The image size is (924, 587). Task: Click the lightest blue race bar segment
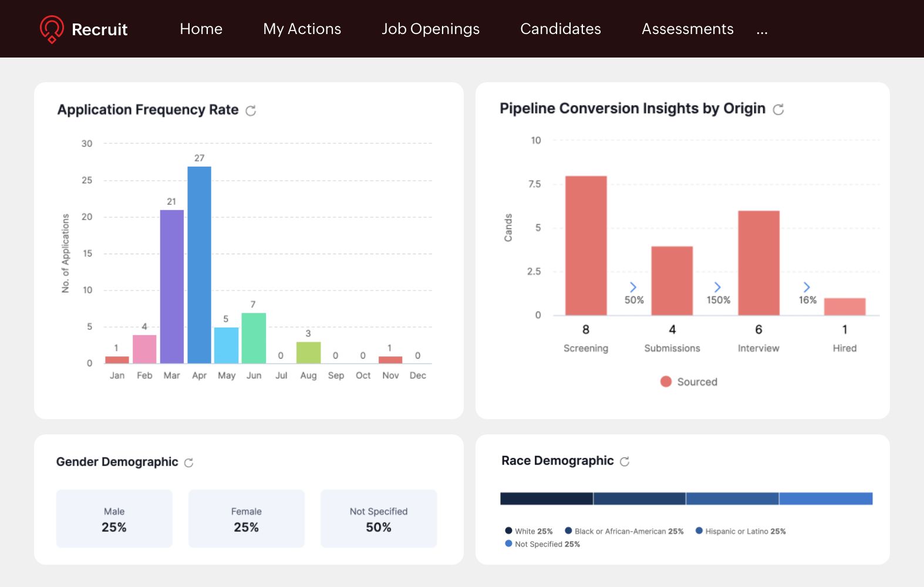click(825, 499)
